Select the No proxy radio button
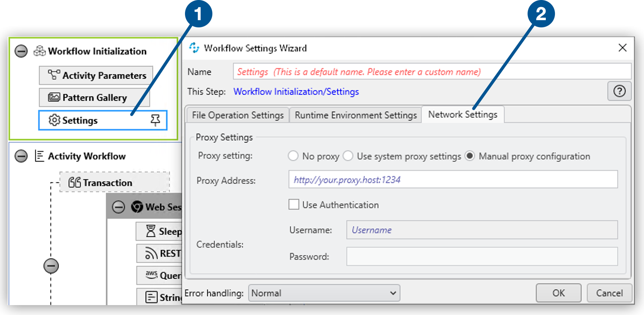Image resolution: width=644 pixels, height=315 pixels. click(x=293, y=156)
